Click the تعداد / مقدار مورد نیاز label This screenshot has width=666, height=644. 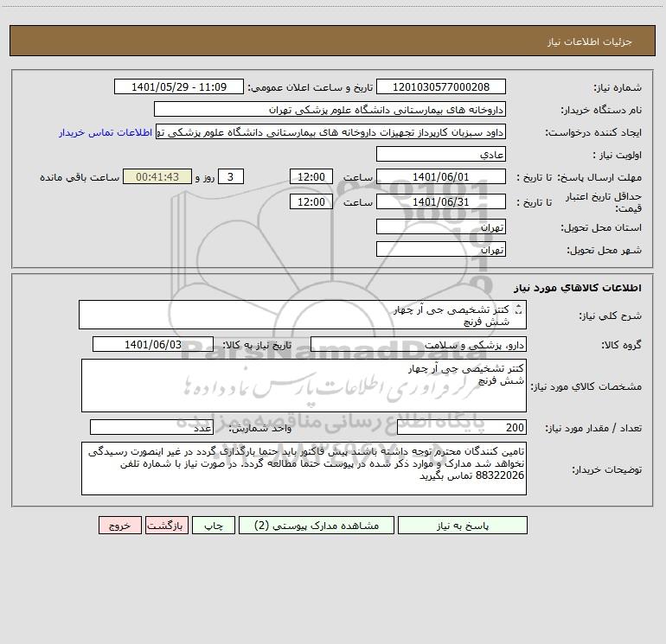tap(593, 428)
